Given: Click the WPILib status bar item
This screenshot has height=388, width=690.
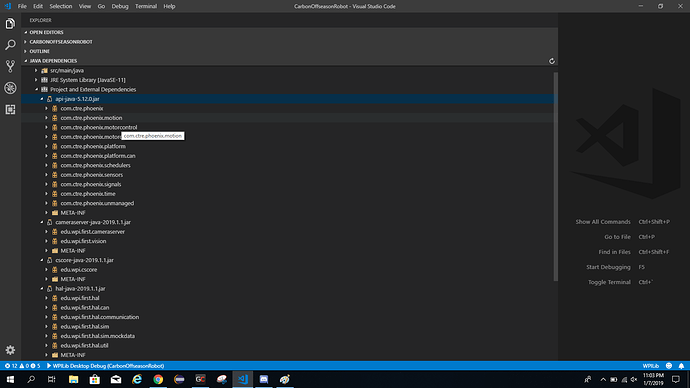Looking at the screenshot, I should point(650,366).
